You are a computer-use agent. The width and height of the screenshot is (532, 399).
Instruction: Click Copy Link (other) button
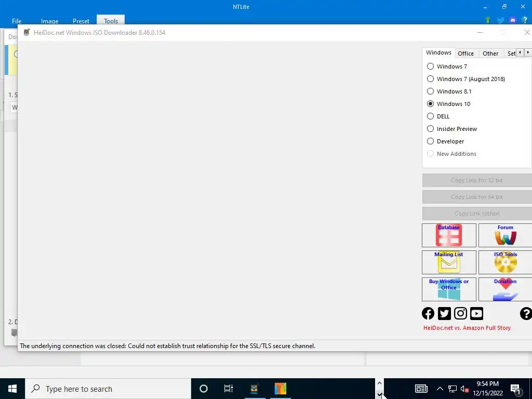[x=477, y=214]
